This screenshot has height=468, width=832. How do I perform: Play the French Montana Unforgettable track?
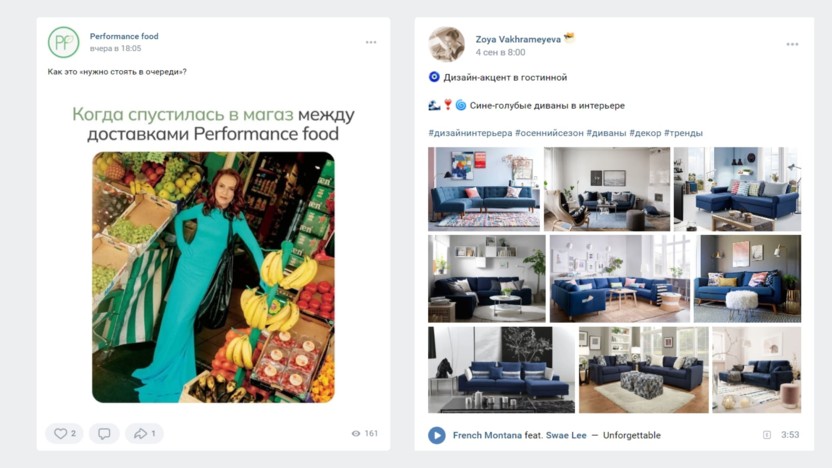pyautogui.click(x=437, y=435)
